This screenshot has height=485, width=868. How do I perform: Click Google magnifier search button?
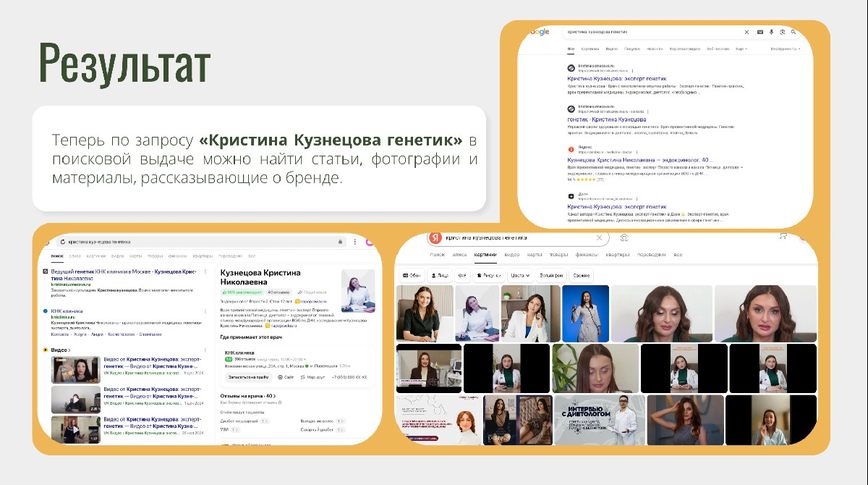click(x=793, y=32)
